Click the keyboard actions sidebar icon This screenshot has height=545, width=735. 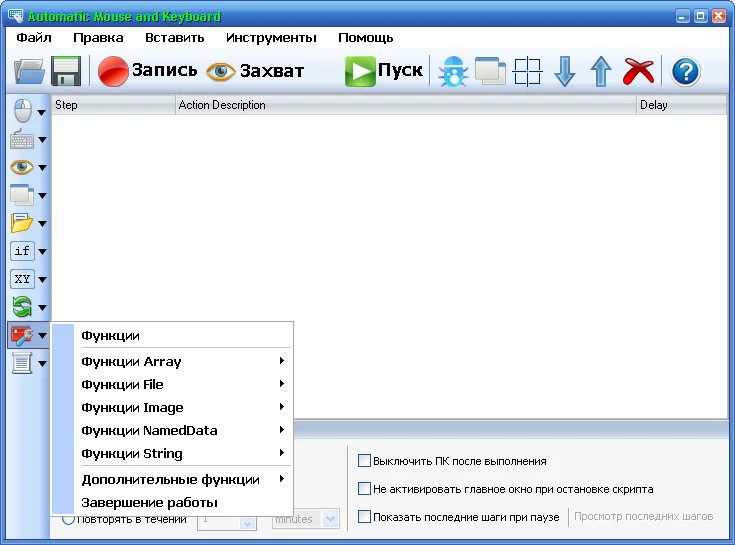[x=22, y=139]
